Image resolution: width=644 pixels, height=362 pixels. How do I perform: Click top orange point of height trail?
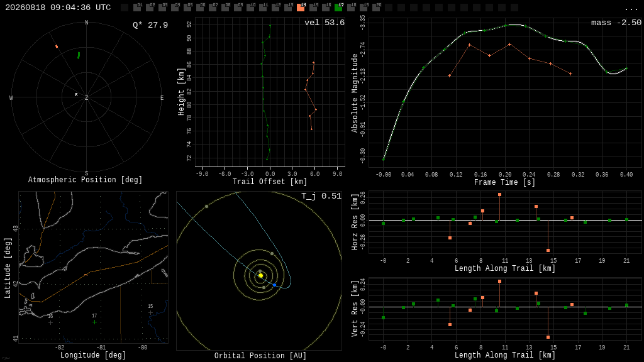click(x=313, y=63)
